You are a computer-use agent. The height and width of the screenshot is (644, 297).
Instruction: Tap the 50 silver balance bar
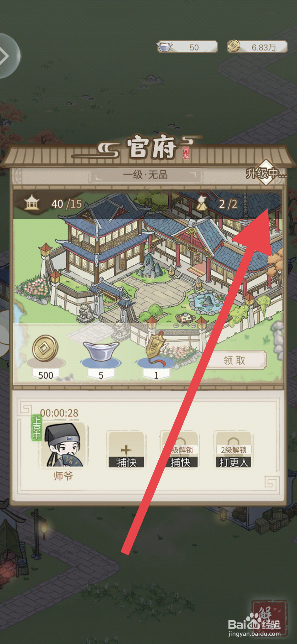pyautogui.click(x=187, y=47)
